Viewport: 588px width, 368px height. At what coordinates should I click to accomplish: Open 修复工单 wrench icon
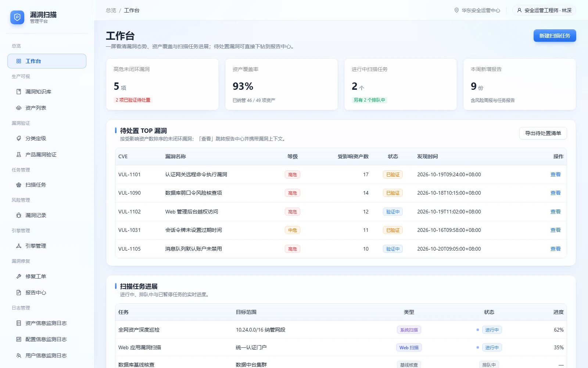click(19, 276)
